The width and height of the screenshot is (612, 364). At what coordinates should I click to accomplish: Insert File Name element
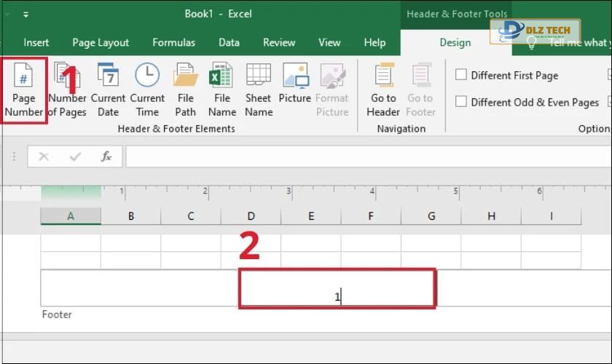(x=222, y=90)
